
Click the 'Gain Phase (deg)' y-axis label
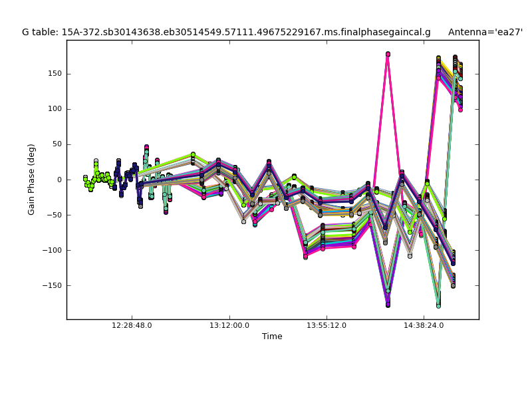31,180
